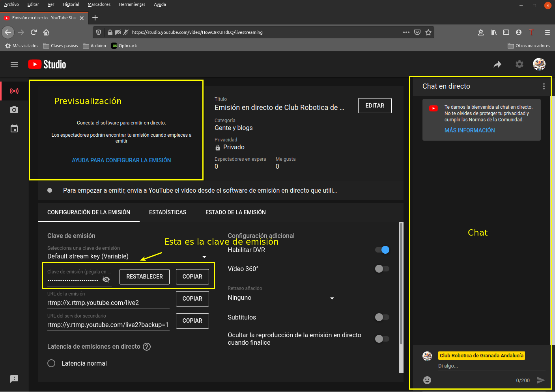The height and width of the screenshot is (392, 555).
Task: Click the Di algo chat input field
Action: (x=491, y=366)
